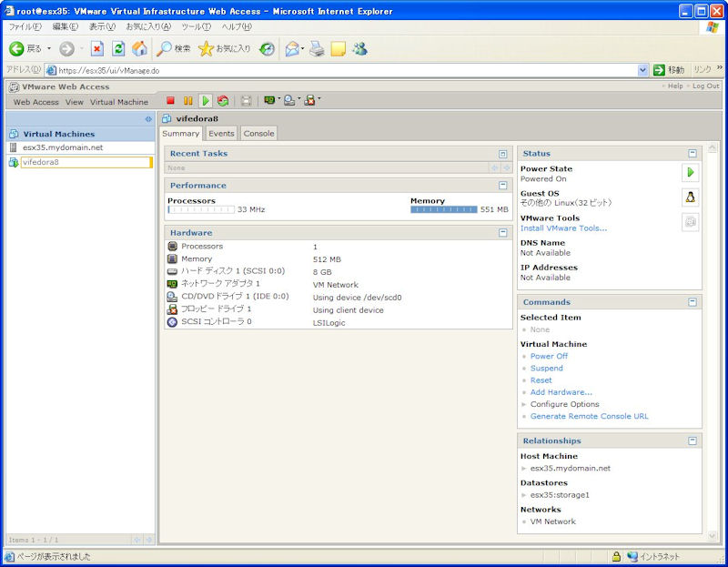Click the IE History icon
Viewport: 728px width, 567px height.
pos(267,49)
